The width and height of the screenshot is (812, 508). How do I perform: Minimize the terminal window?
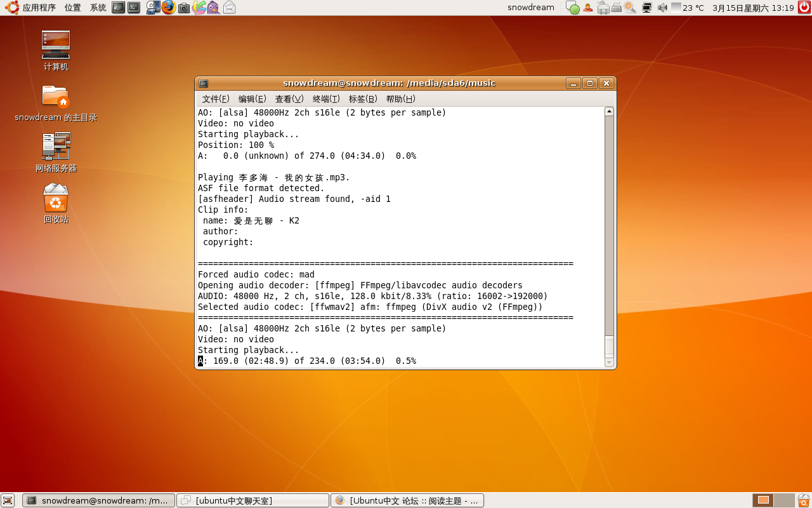click(x=573, y=83)
